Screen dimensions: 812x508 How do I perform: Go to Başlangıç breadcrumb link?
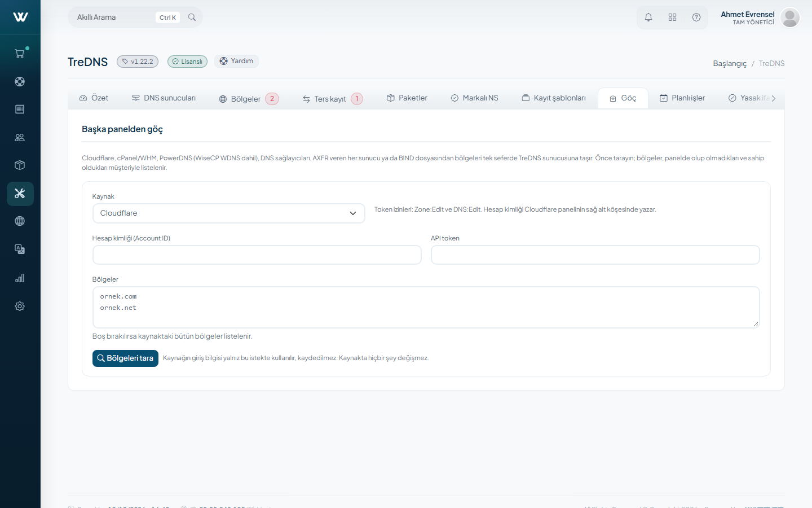coord(730,63)
